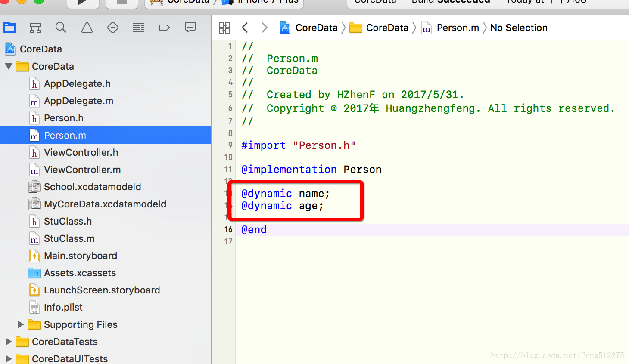
Task: Collapse the CoreData group folder
Action: tap(9, 66)
